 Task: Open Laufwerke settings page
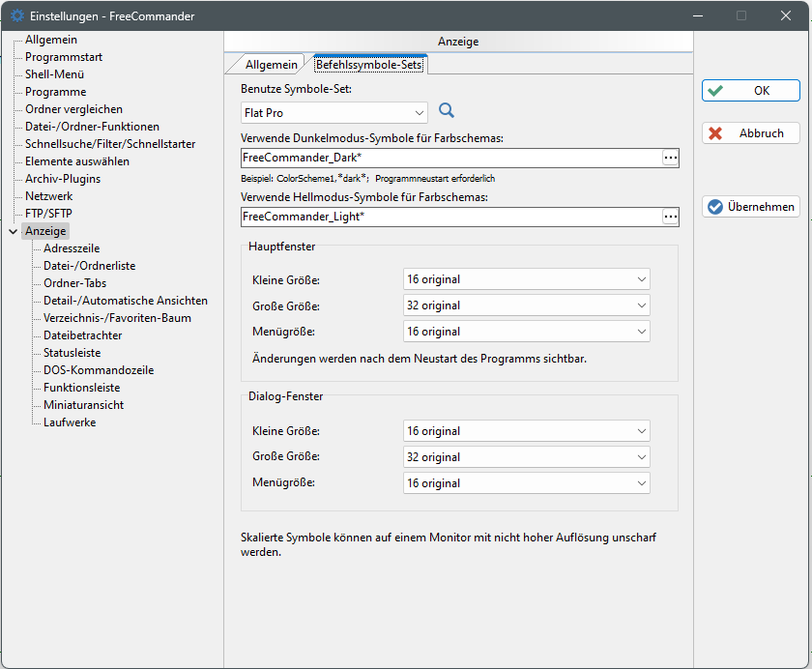pos(70,422)
